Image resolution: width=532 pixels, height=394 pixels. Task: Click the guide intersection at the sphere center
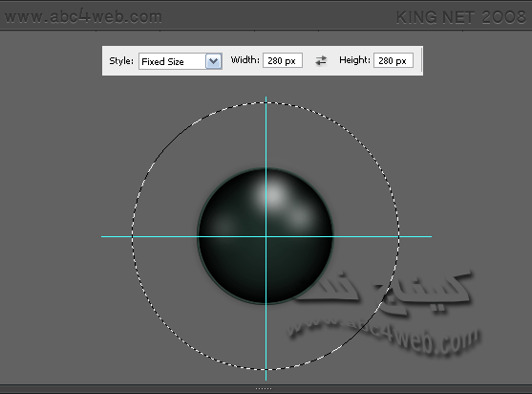266,236
